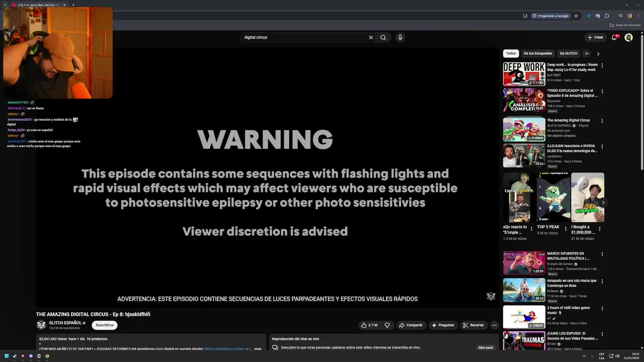The height and width of the screenshot is (362, 644).
Task: Open 'TODO EXPLICADO' analysis video thumbnail
Action: click(x=524, y=100)
